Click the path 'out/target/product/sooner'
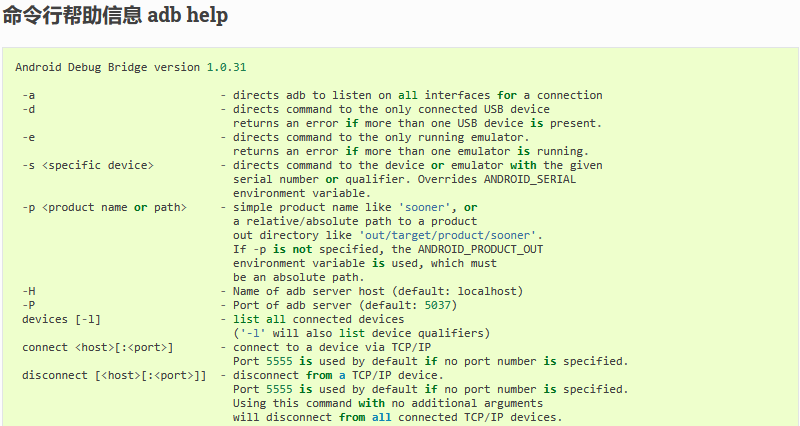800x426 pixels. tap(447, 235)
